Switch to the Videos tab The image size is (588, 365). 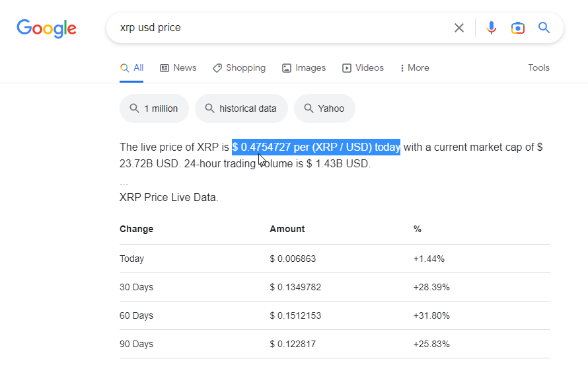coord(369,68)
